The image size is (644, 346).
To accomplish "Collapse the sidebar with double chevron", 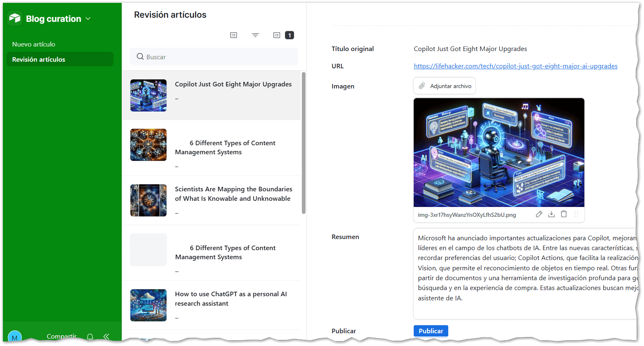I will (107, 337).
